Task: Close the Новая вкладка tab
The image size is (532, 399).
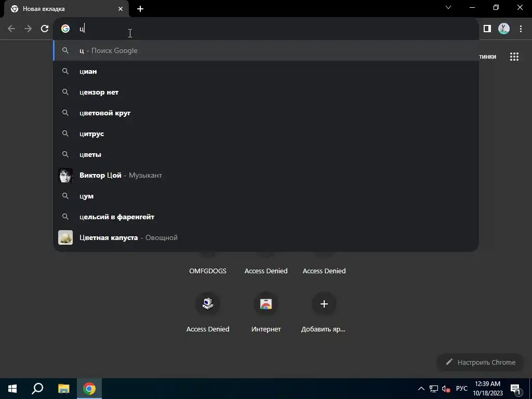Action: tap(121, 9)
